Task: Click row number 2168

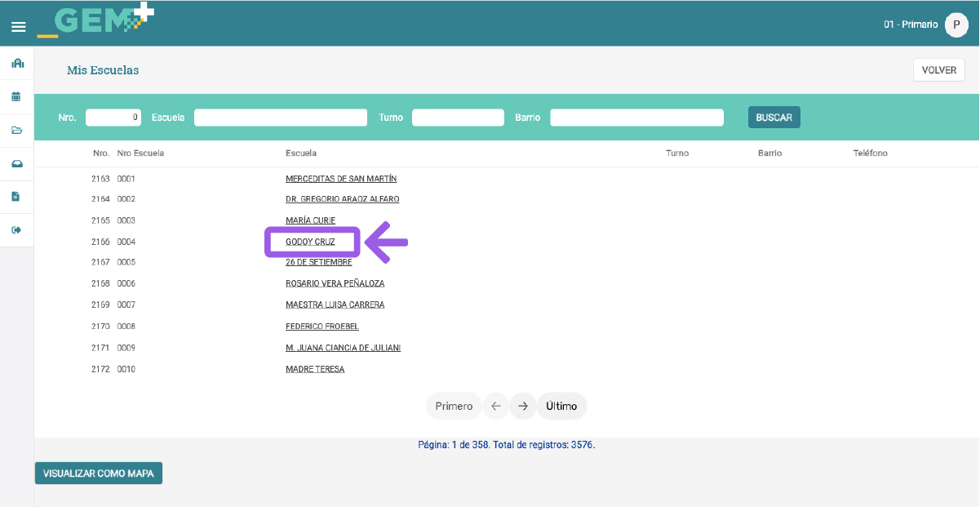Action: (100, 283)
